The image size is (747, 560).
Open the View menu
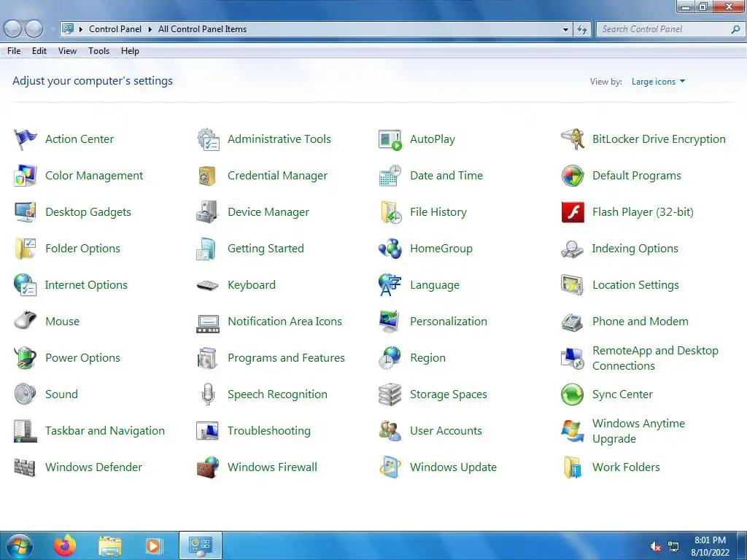[x=67, y=51]
